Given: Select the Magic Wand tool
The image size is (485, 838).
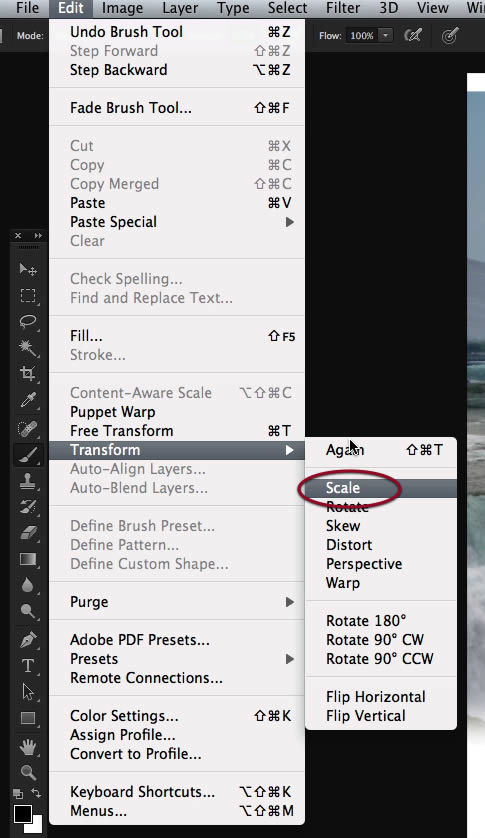Looking at the screenshot, I should coord(28,348).
